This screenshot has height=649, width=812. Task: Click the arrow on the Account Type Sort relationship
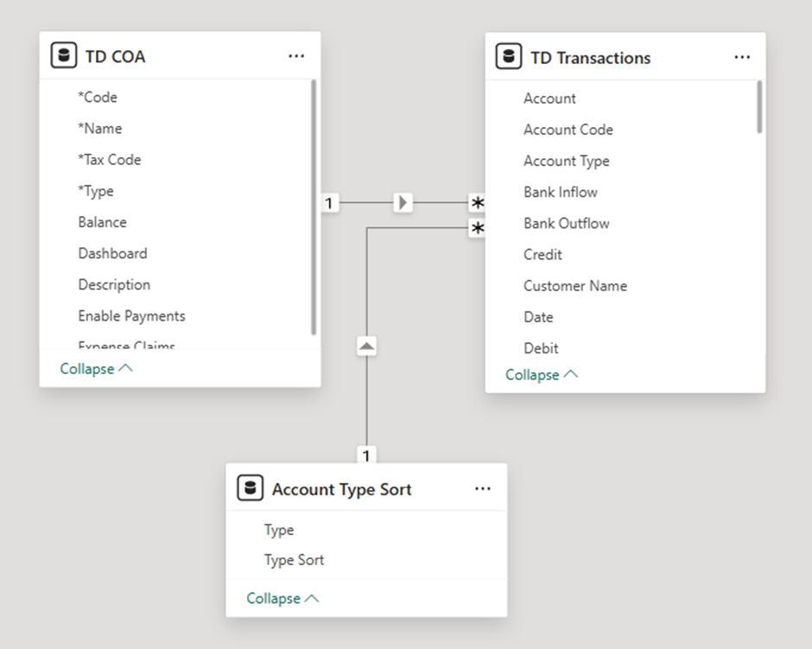coord(366,345)
